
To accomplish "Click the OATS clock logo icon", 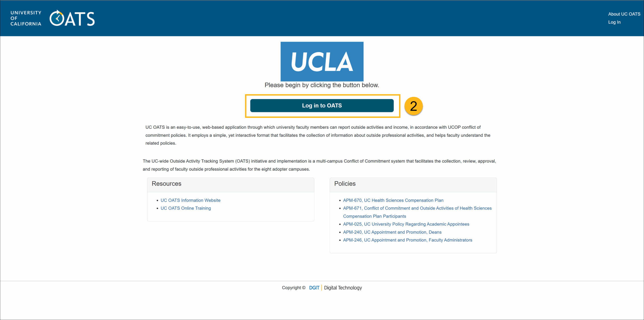I will (x=57, y=18).
